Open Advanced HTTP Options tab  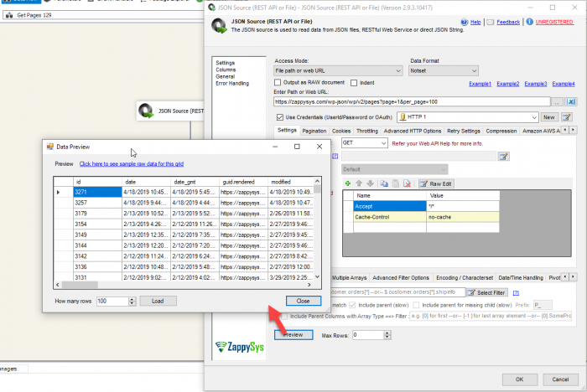[x=413, y=131]
